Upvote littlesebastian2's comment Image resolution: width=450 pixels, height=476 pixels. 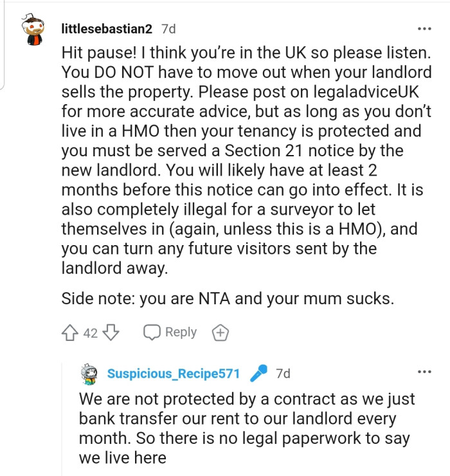click(70, 333)
